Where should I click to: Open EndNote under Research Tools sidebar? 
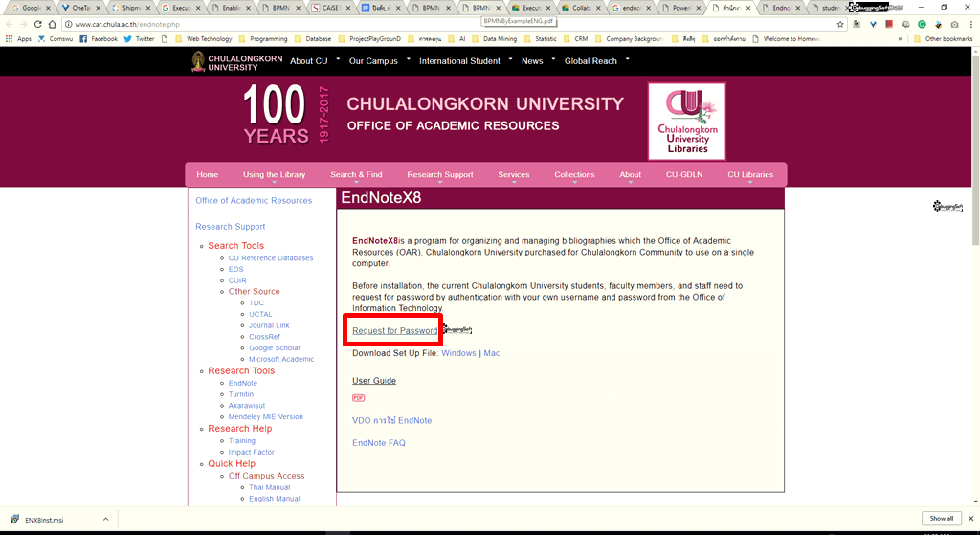[242, 383]
